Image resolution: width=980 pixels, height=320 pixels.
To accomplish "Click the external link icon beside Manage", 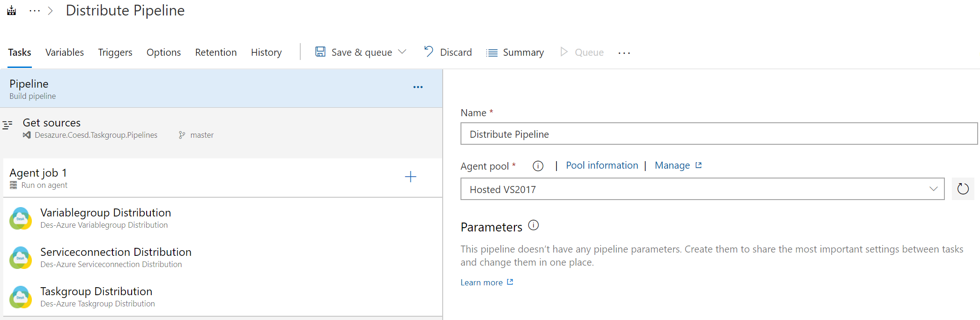I will tap(698, 165).
